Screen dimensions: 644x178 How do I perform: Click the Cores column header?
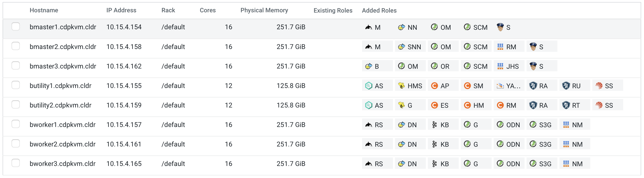click(208, 10)
